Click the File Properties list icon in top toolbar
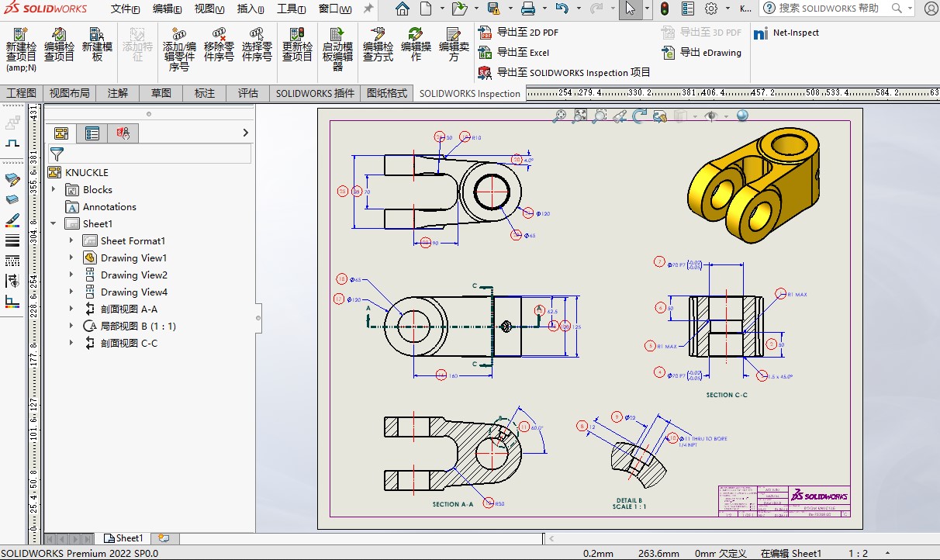The image size is (940, 560). pos(688,9)
